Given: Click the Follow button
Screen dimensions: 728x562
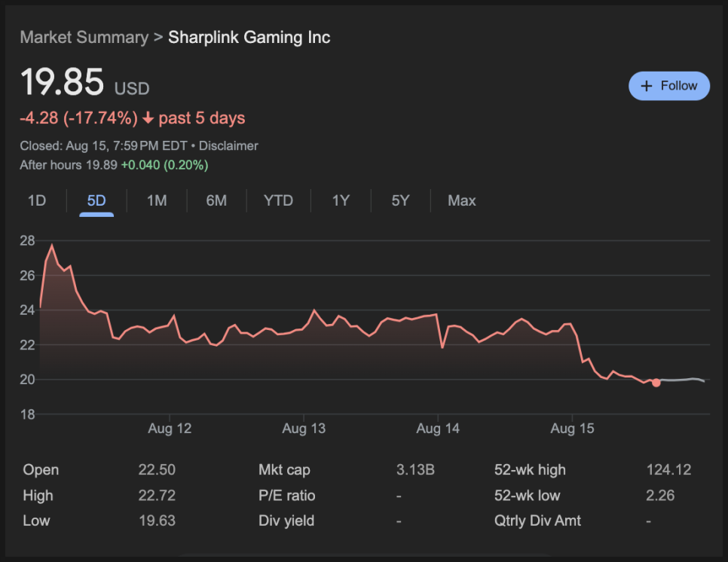Looking at the screenshot, I should [668, 86].
